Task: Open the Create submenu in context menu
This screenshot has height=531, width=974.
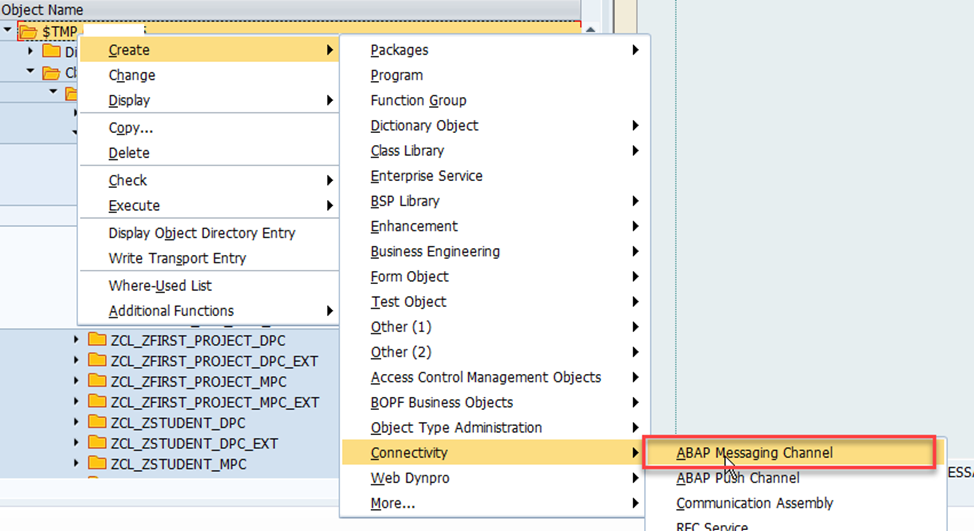Action: pos(209,50)
